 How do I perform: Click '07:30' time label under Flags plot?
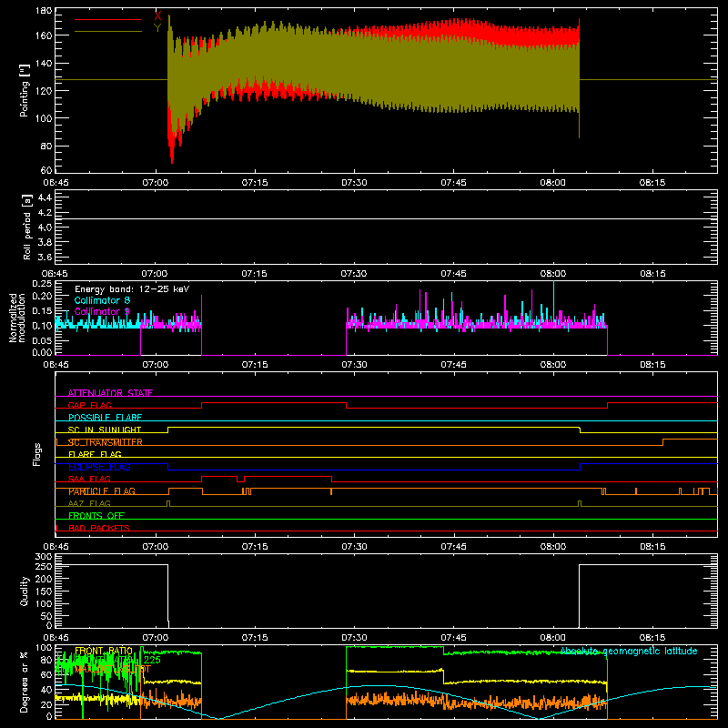354,547
